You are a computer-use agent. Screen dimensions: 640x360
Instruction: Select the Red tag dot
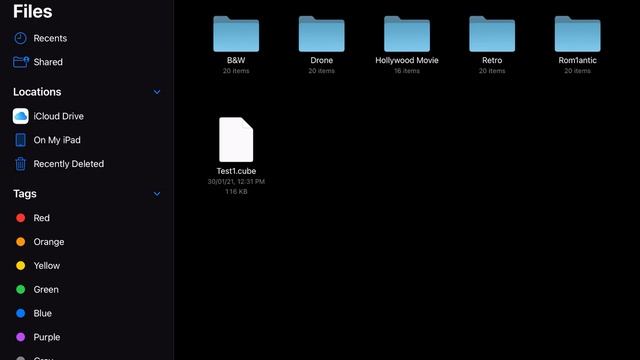click(20, 218)
